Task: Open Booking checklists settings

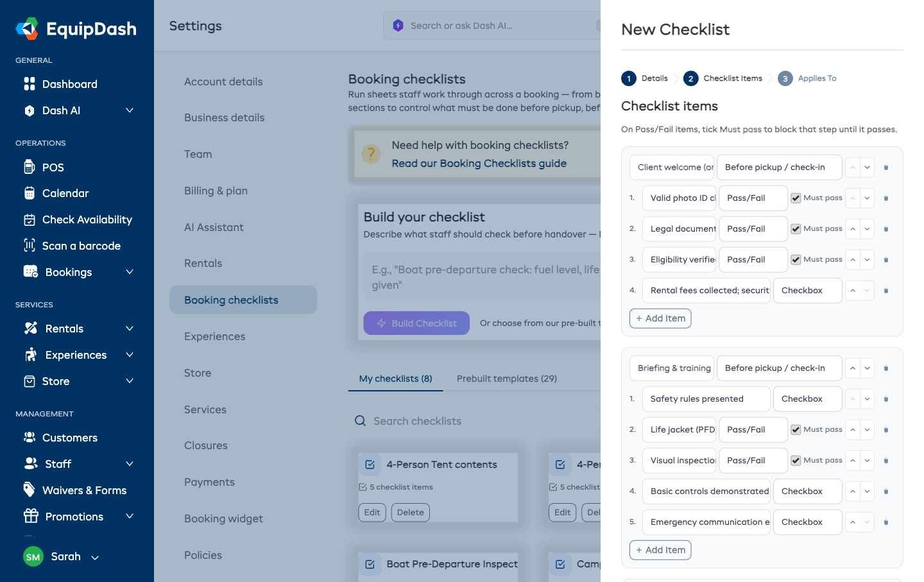Action: pyautogui.click(x=243, y=300)
